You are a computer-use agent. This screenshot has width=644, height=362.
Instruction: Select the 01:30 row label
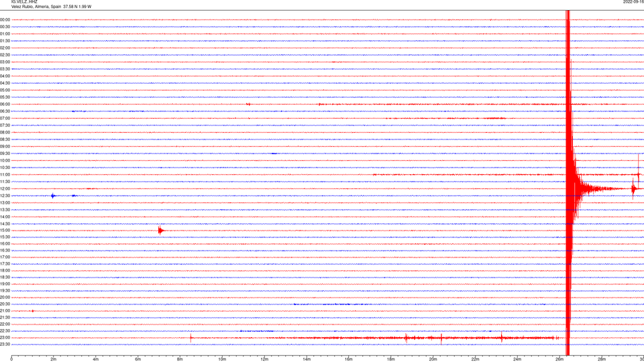click(5, 41)
